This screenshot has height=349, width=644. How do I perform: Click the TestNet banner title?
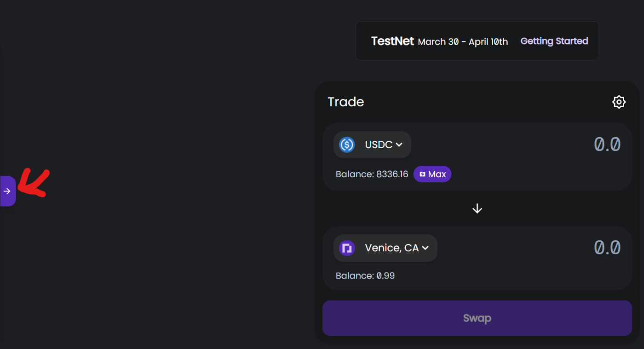[x=392, y=41]
